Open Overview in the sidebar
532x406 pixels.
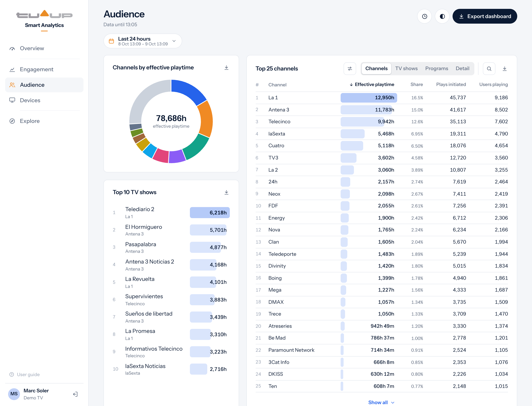point(44,48)
